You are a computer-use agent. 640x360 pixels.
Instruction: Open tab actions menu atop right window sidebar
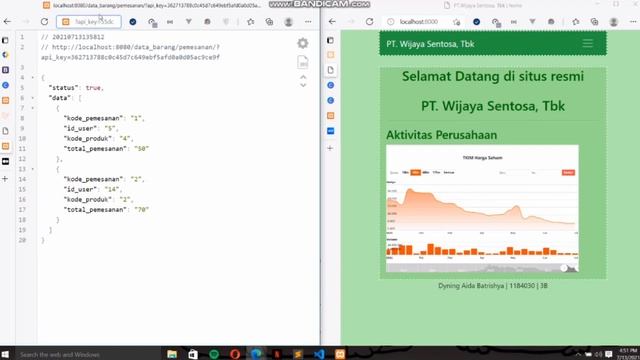coord(330,40)
